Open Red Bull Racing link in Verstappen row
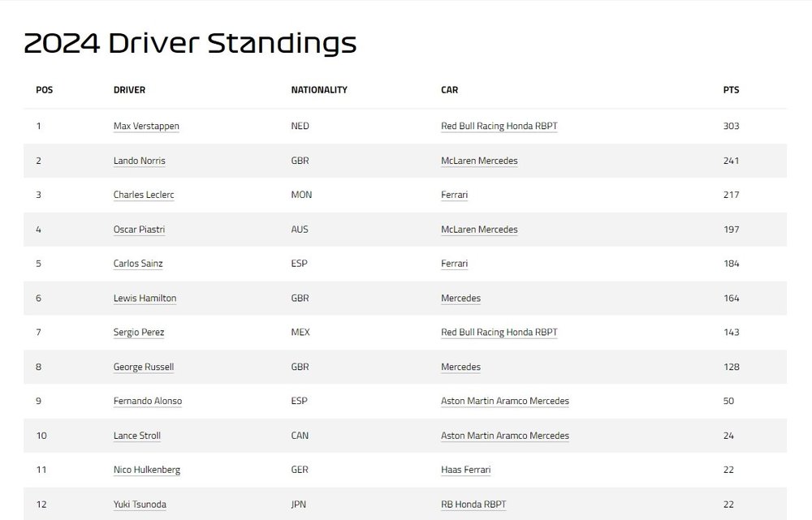812x520 pixels. click(499, 126)
